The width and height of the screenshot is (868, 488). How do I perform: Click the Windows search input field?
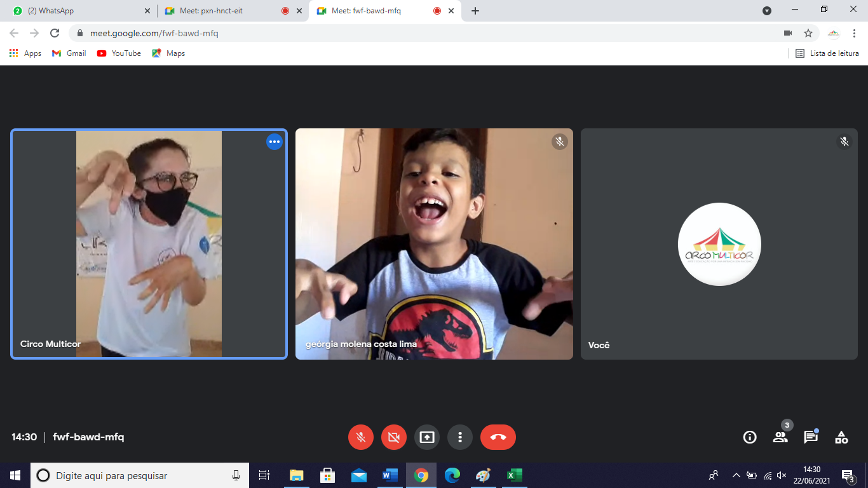(x=127, y=475)
